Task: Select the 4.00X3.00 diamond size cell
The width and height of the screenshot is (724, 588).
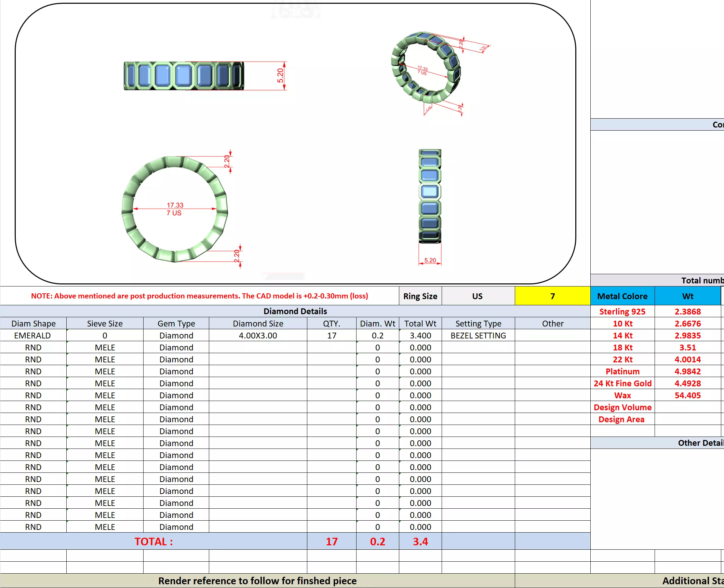Action: [258, 335]
